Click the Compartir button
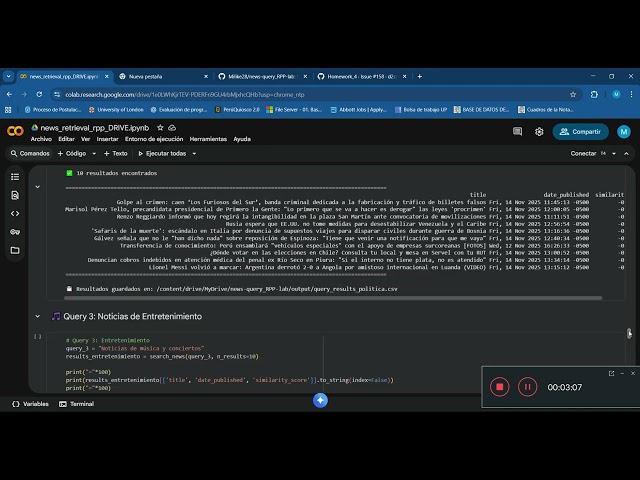 (580, 131)
